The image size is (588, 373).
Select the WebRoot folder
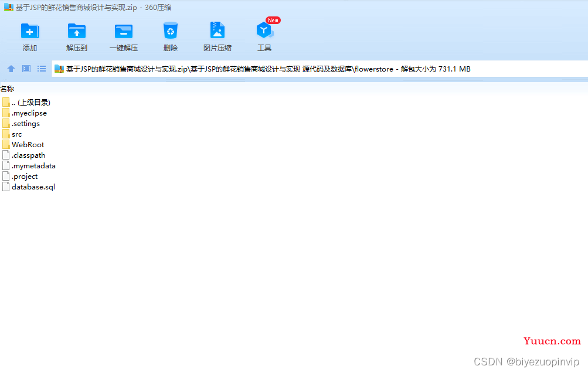[x=23, y=144]
